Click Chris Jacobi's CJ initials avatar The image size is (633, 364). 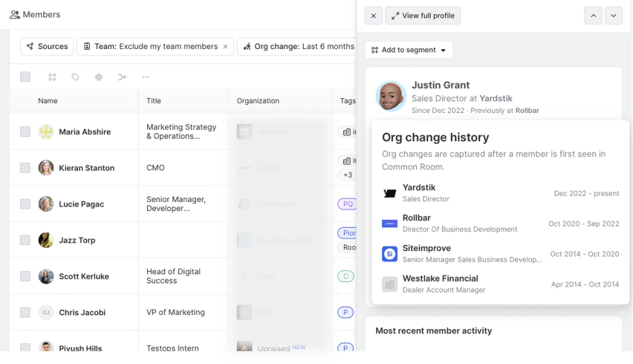click(46, 312)
